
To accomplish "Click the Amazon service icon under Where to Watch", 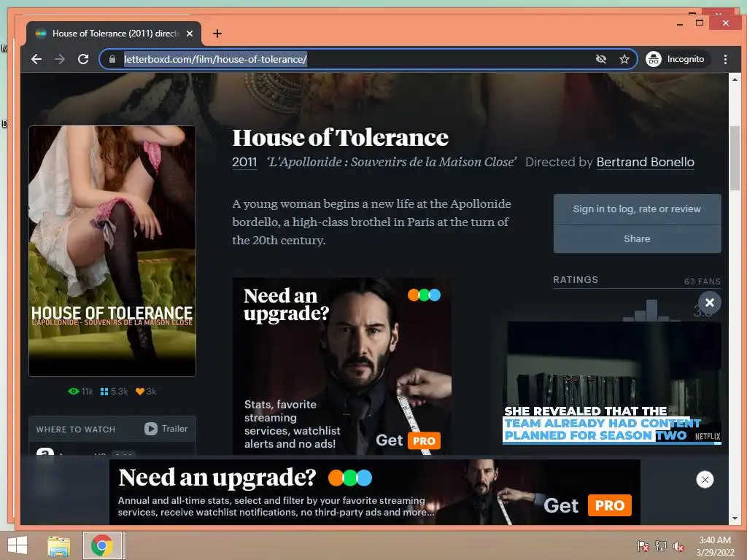I will click(x=45, y=451).
